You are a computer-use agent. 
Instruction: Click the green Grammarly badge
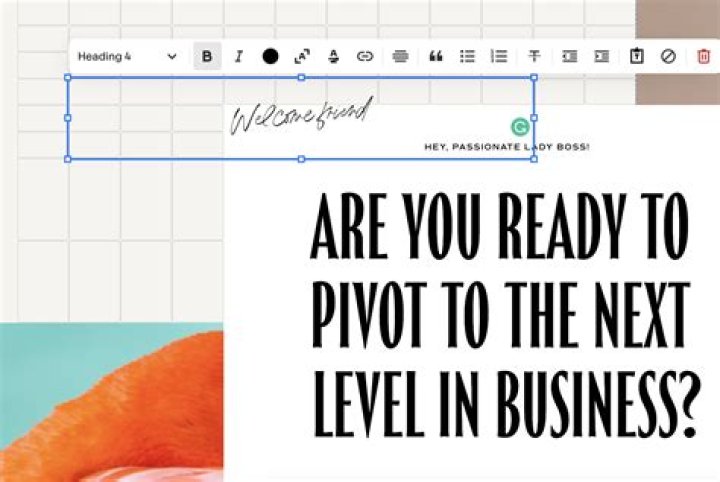click(519, 126)
